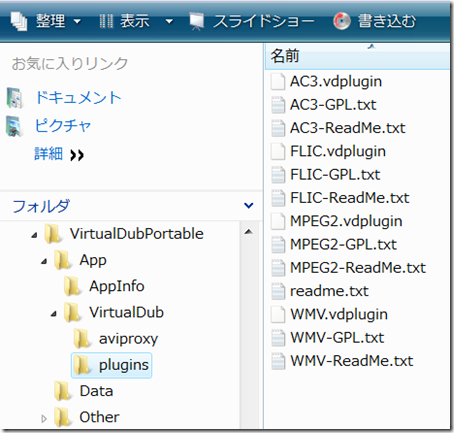Collapse the VirtualDubPortable tree node
The width and height of the screenshot is (454, 433).
point(34,236)
